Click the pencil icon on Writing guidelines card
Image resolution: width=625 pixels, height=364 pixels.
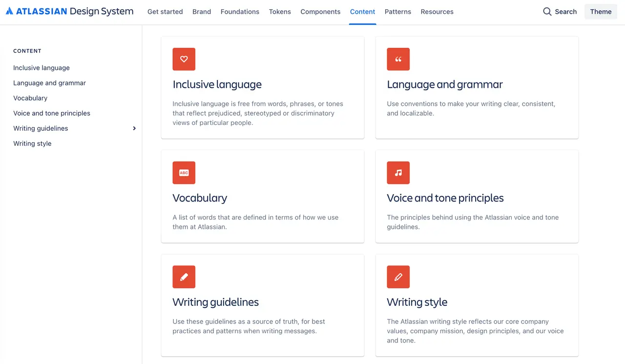point(184,277)
